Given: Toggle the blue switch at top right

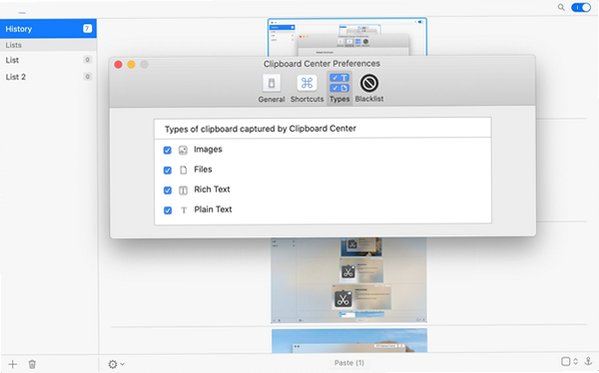Looking at the screenshot, I should pos(581,7).
